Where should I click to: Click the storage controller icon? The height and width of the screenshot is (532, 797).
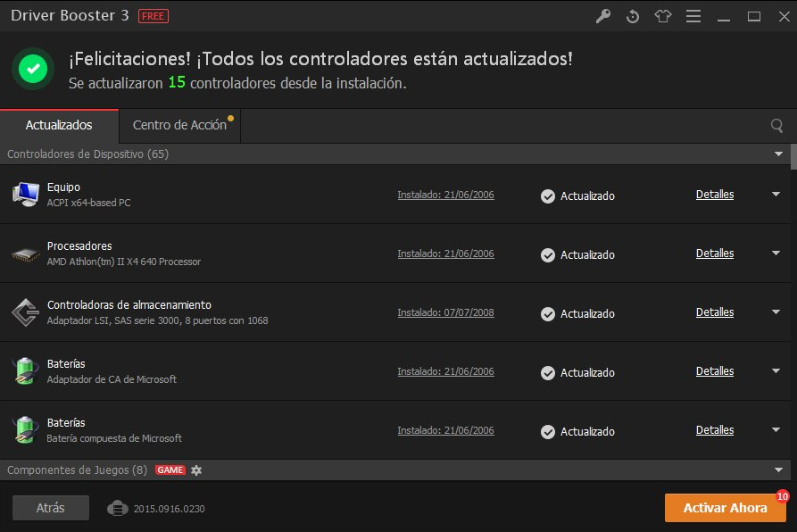[x=25, y=312]
